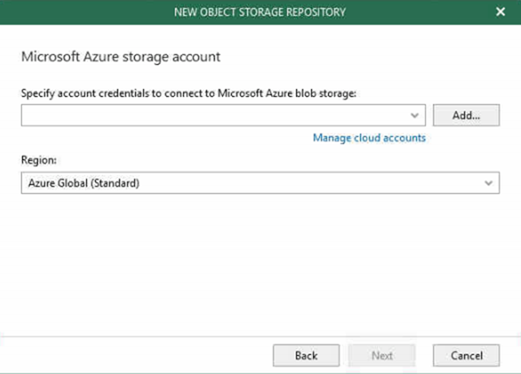Cancel the repository wizard
The width and height of the screenshot is (521, 374).
pyautogui.click(x=466, y=355)
